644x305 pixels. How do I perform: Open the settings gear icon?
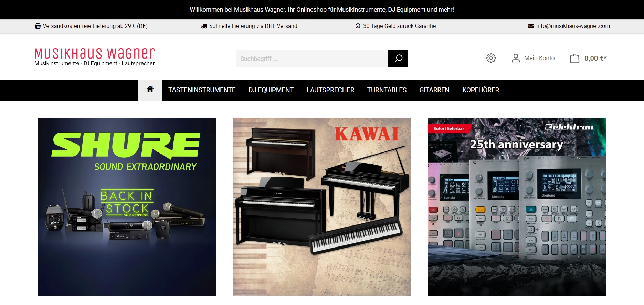click(491, 58)
